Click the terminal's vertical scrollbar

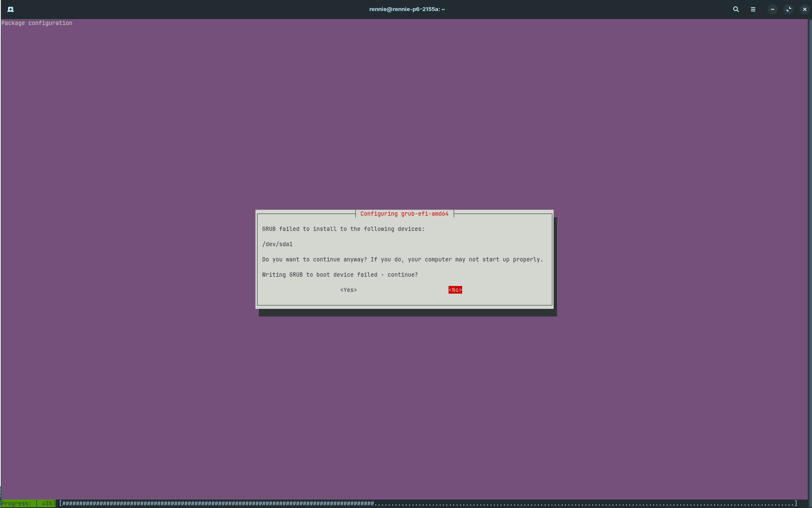coord(809,254)
